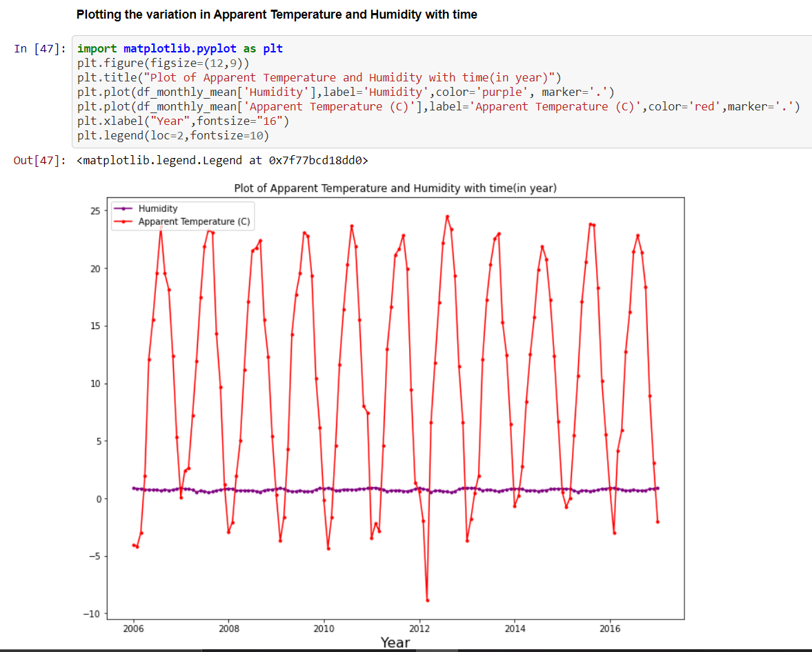Image resolution: width=812 pixels, height=652 pixels.
Task: Click the Year axis label
Action: pyautogui.click(x=394, y=642)
